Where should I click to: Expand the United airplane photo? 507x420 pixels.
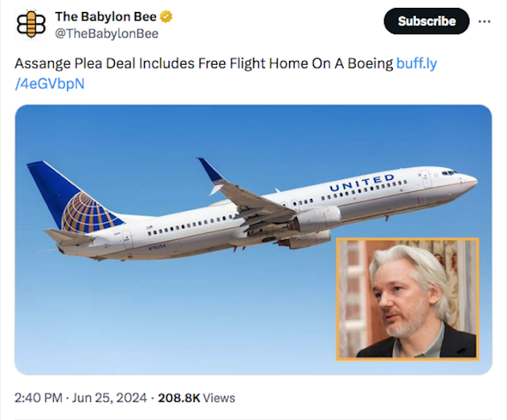[x=253, y=240]
